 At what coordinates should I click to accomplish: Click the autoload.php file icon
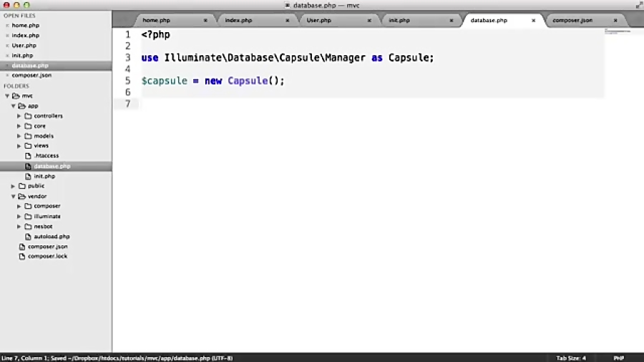(x=28, y=236)
